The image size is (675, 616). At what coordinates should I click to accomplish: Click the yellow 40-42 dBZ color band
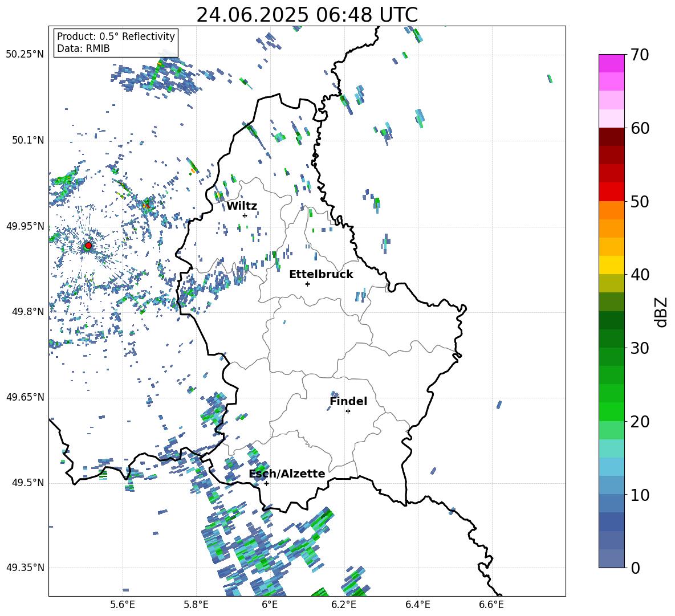pos(612,265)
